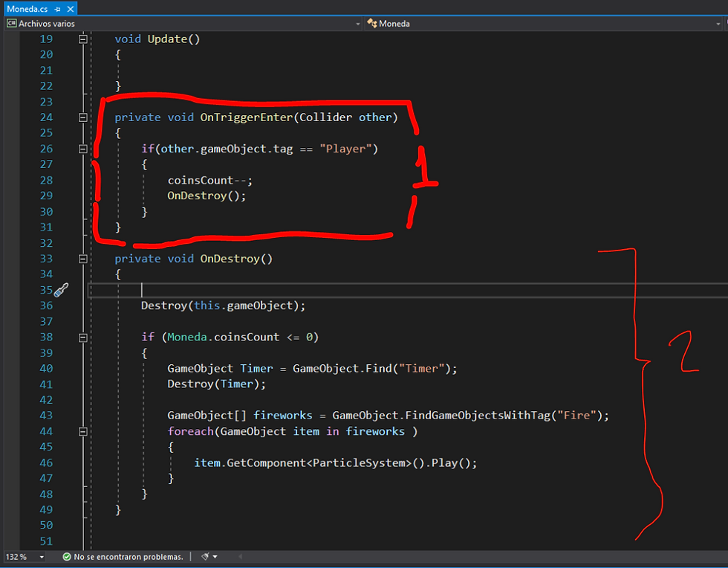
Task: Click the class icon beside Moneda
Action: [372, 23]
